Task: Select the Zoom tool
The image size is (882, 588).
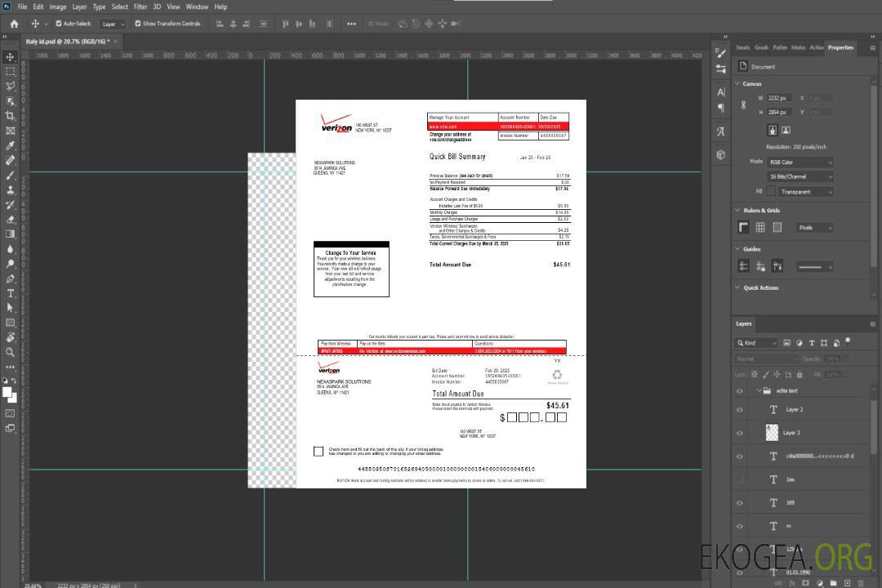Action: pyautogui.click(x=10, y=352)
